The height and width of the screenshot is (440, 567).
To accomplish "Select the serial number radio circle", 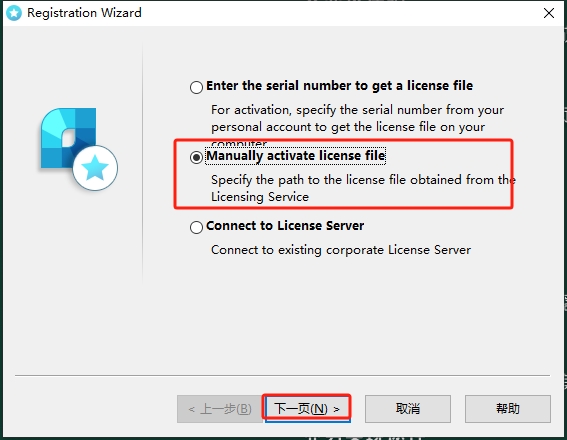I will point(196,87).
